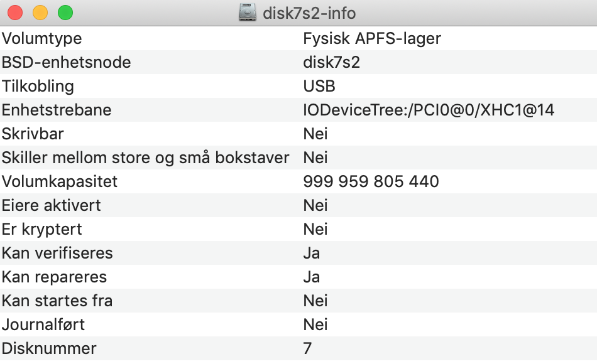Select the Kan startes fra row
The height and width of the screenshot is (364, 597).
pos(298,301)
